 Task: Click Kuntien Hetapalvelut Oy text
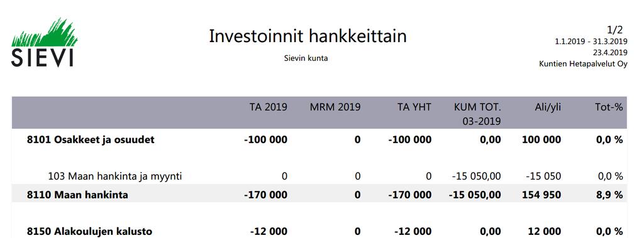click(583, 64)
